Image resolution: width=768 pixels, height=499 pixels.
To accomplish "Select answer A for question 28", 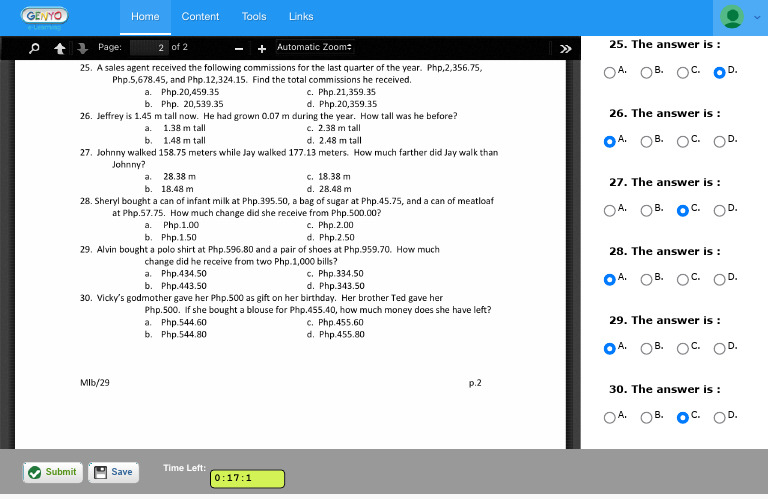I will point(609,280).
